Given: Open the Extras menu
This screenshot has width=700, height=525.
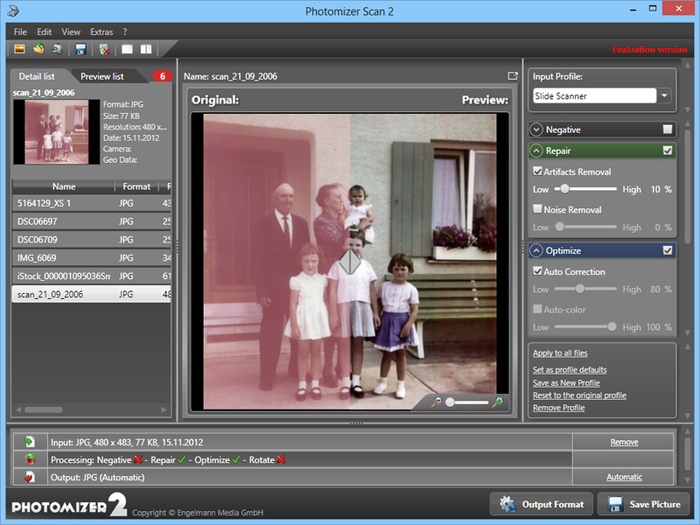Looking at the screenshot, I should click(101, 32).
